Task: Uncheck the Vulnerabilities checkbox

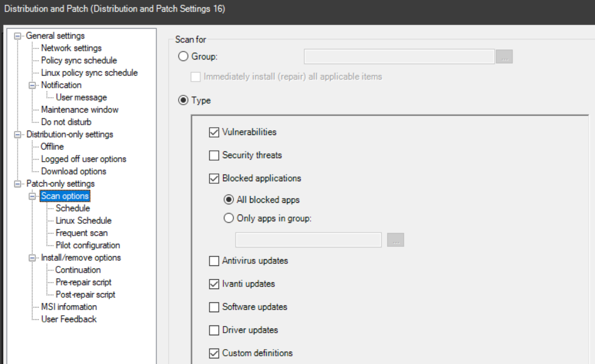Action: pyautogui.click(x=214, y=132)
